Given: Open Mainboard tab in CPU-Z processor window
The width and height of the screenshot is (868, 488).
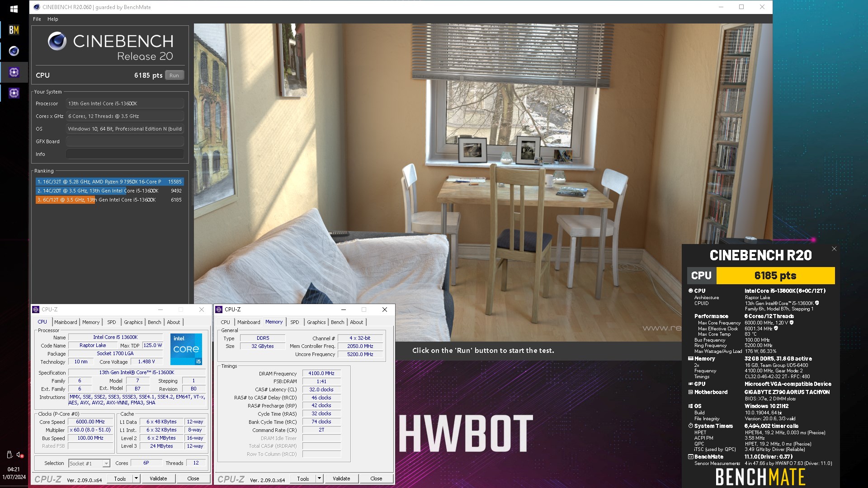Looking at the screenshot, I should point(66,322).
